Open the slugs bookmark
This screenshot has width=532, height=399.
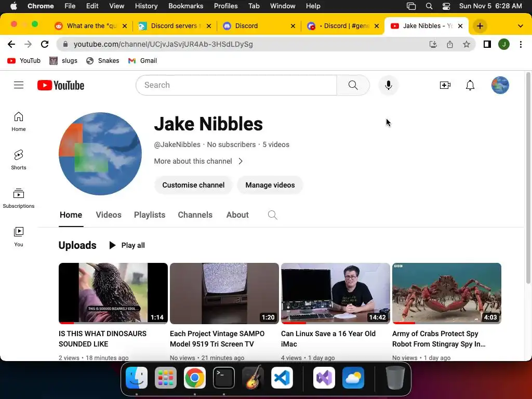click(63, 61)
